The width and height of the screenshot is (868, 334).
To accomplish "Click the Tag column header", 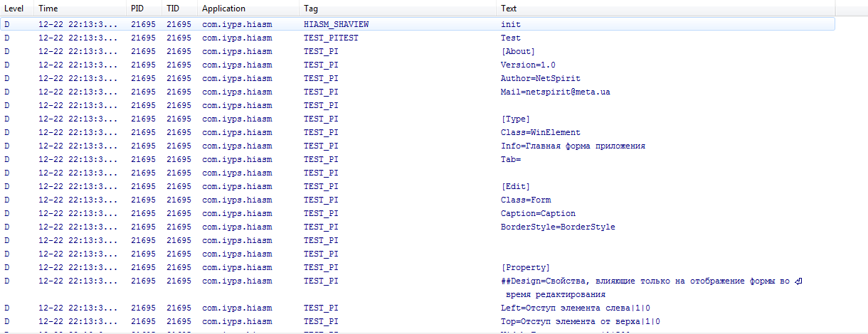I will coord(311,9).
